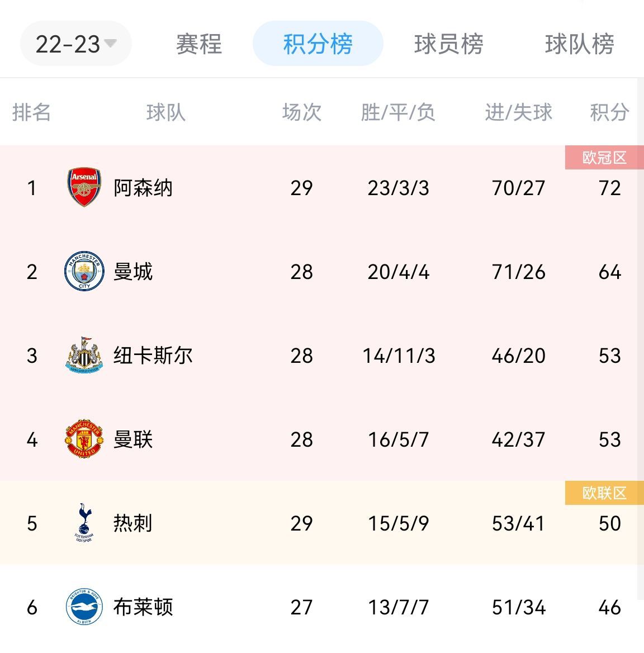Screen dimensions: 644x653
Task: Click the Arsenal club crest
Action: 84,187
